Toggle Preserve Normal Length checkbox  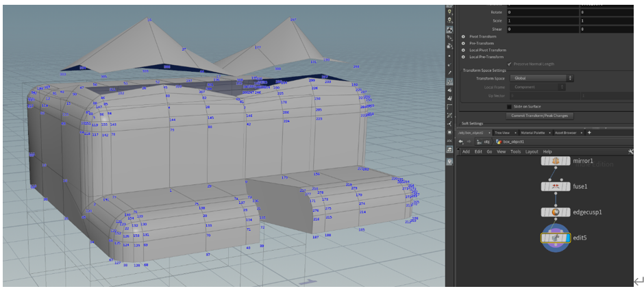point(509,64)
